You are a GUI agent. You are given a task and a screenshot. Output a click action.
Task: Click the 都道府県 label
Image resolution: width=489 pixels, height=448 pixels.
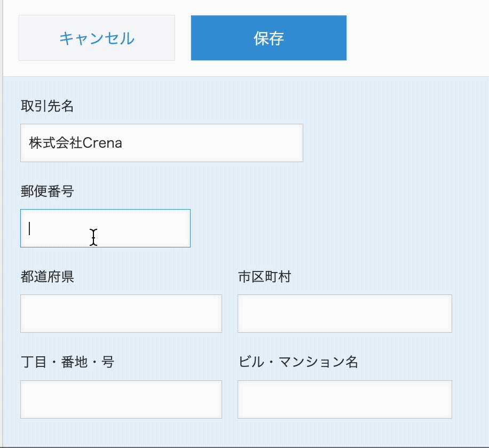click(x=47, y=277)
